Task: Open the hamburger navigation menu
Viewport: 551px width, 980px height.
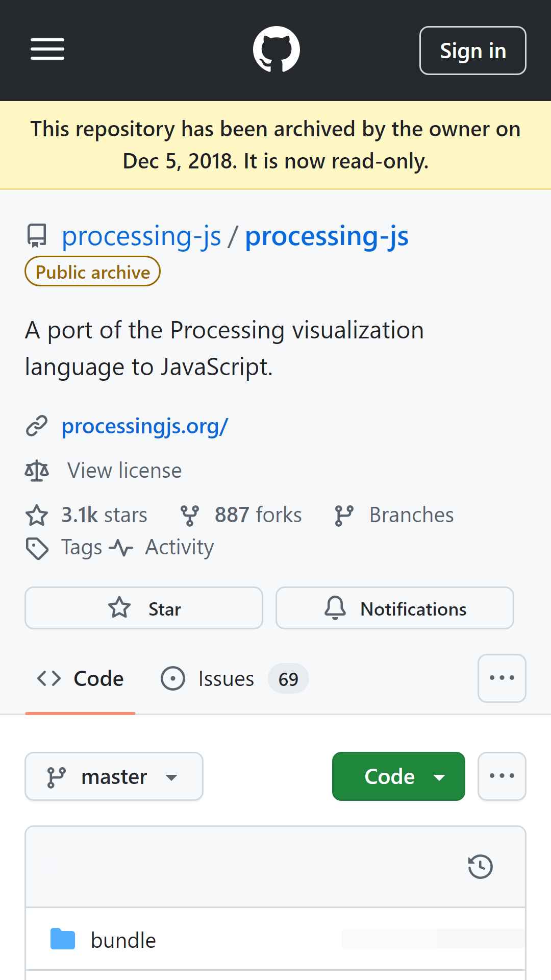Action: [47, 50]
